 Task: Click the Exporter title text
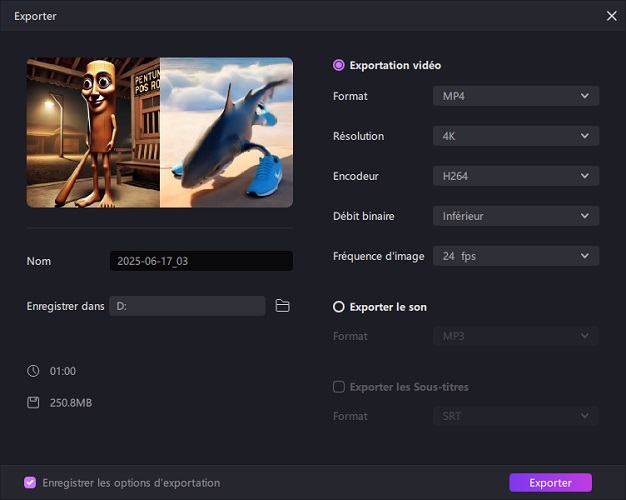click(x=35, y=16)
